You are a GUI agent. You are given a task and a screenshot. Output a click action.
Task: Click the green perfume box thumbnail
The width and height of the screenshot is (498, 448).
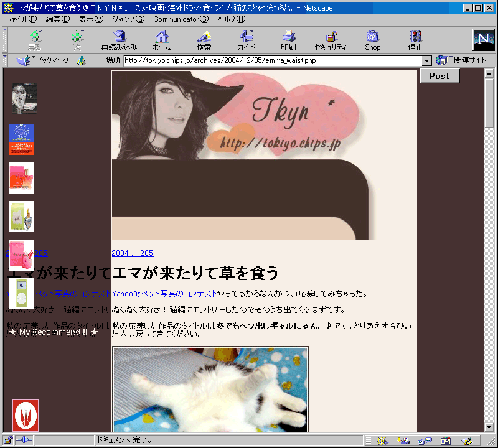point(21,217)
